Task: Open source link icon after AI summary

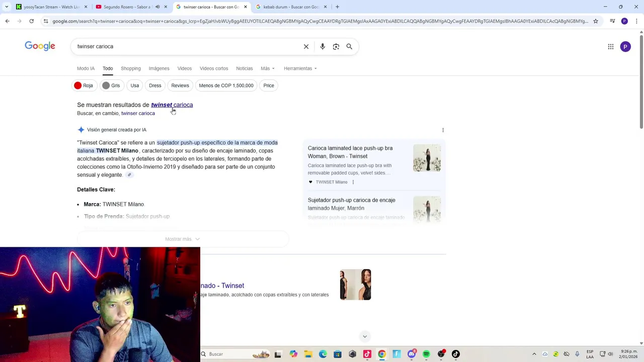Action: click(x=129, y=175)
